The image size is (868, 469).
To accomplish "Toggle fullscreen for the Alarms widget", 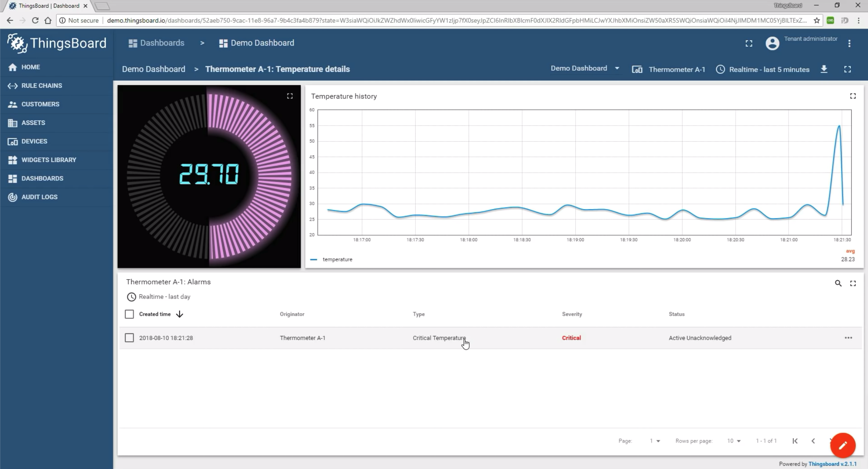I will coord(853,283).
